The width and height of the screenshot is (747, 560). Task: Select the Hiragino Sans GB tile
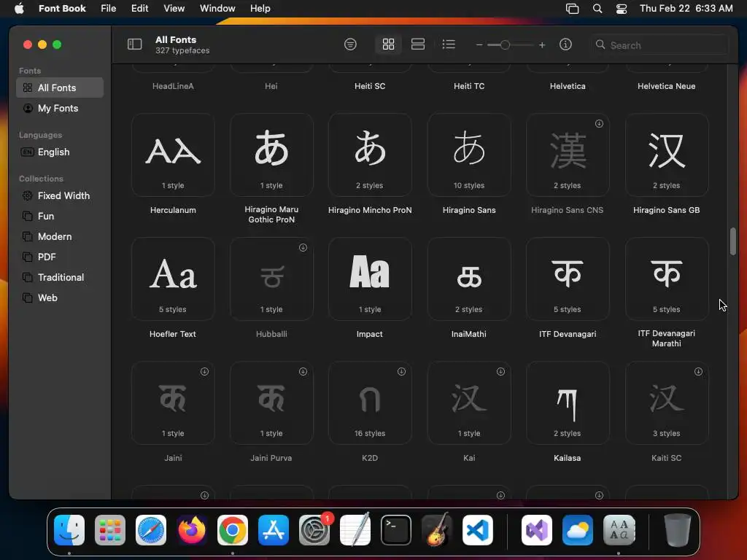(x=667, y=155)
